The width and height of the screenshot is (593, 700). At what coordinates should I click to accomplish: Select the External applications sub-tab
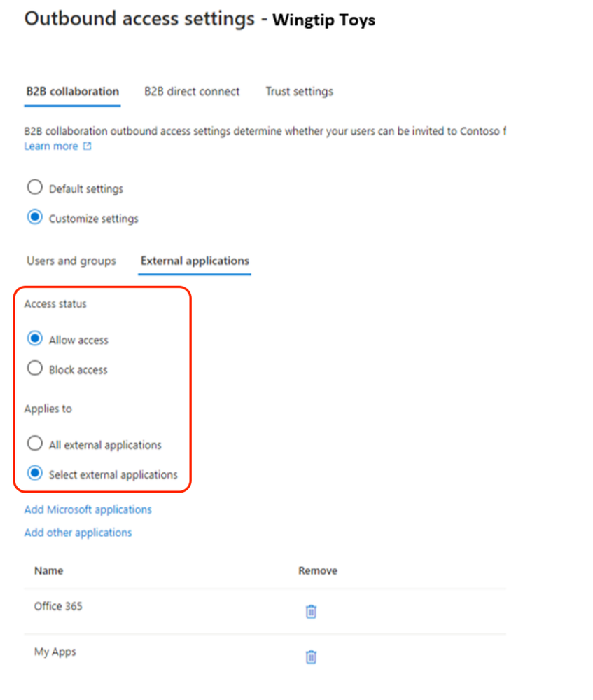pyautogui.click(x=195, y=261)
